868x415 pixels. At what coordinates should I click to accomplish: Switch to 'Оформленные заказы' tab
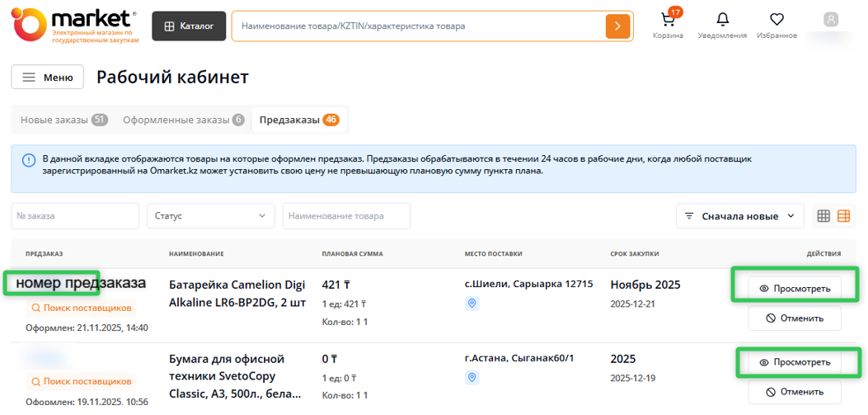tap(183, 120)
